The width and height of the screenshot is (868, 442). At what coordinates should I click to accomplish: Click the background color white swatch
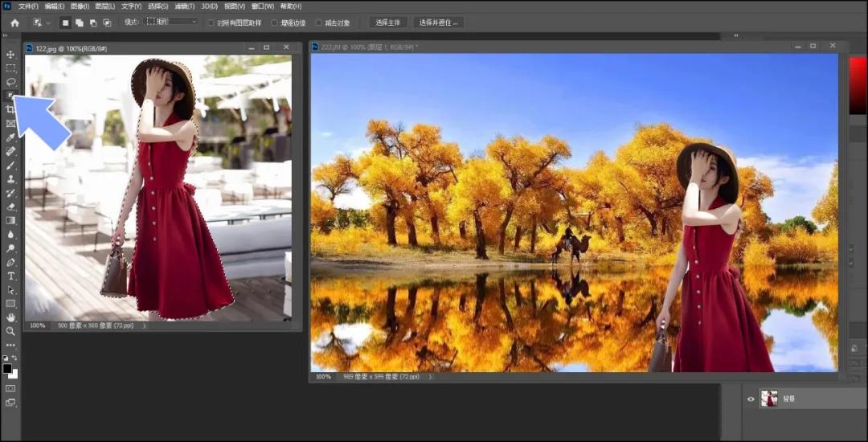coord(14,375)
